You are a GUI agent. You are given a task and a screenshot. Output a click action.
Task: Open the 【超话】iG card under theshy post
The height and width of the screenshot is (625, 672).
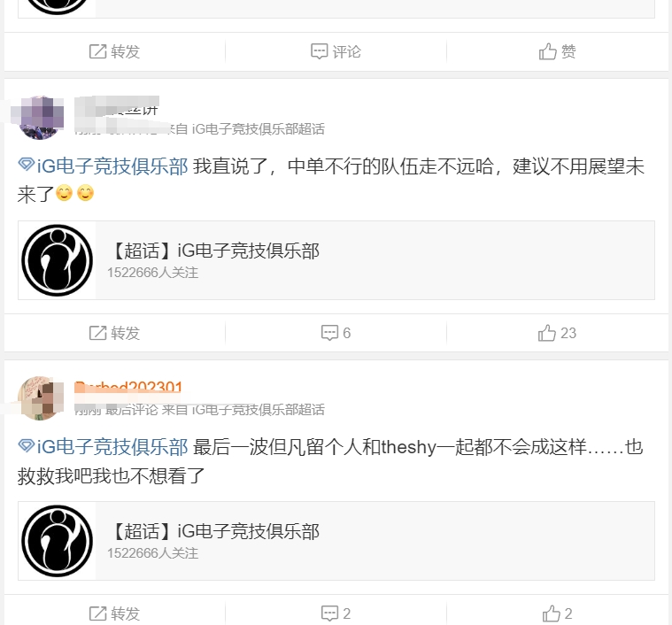pyautogui.click(x=336, y=541)
